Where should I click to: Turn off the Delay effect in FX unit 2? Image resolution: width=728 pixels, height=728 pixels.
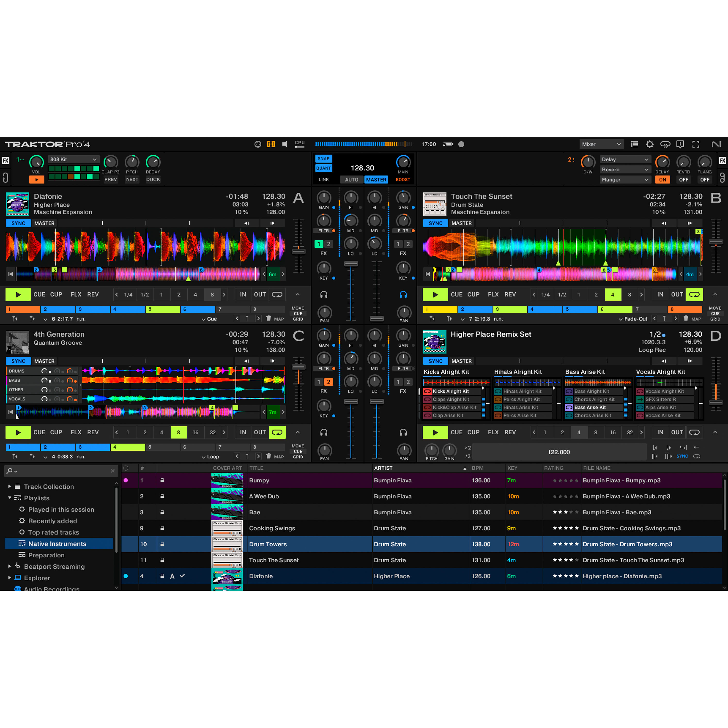pos(663,180)
